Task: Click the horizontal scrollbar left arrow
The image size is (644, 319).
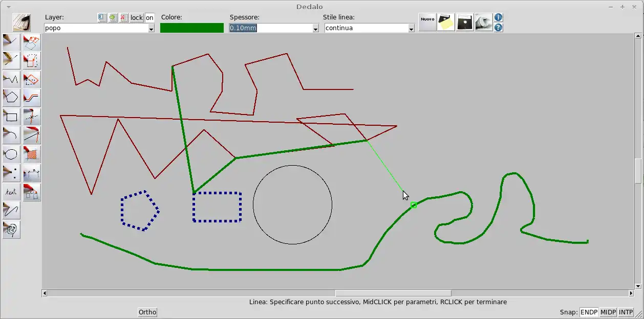Action: [45, 293]
